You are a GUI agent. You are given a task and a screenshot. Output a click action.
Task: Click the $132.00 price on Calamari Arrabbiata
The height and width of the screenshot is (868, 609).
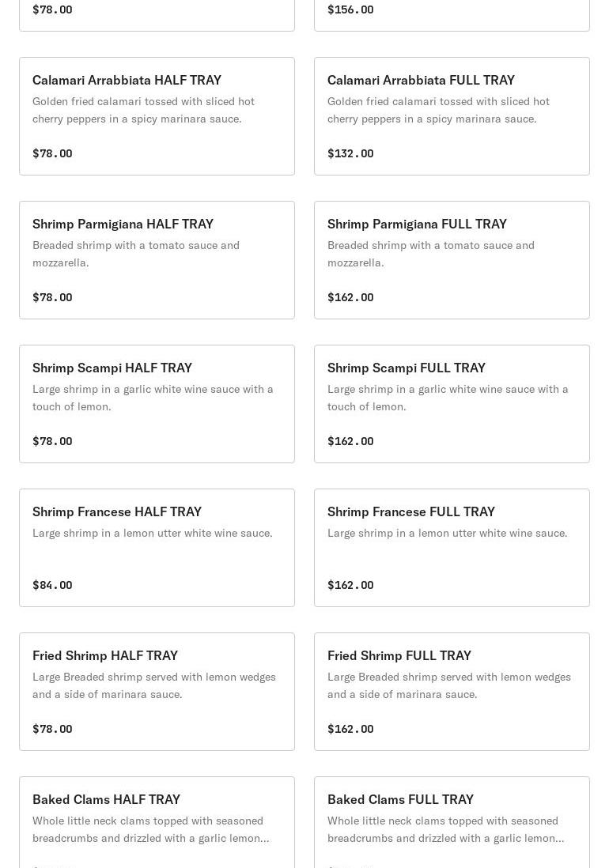(x=350, y=153)
